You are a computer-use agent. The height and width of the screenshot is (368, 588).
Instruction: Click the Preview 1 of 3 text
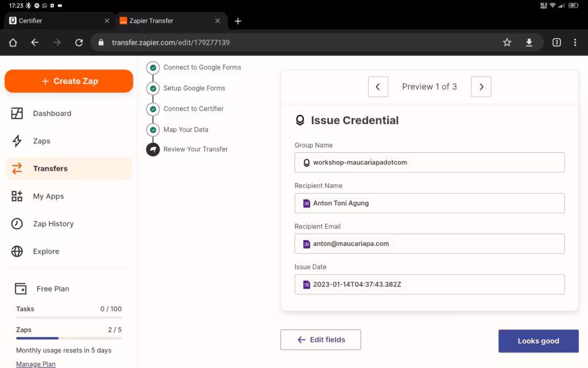(430, 87)
